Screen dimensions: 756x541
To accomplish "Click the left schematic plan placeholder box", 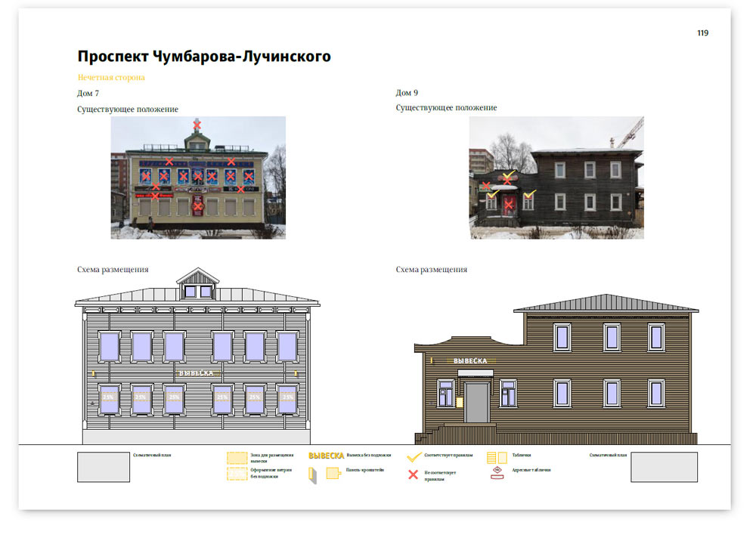I will click(104, 467).
